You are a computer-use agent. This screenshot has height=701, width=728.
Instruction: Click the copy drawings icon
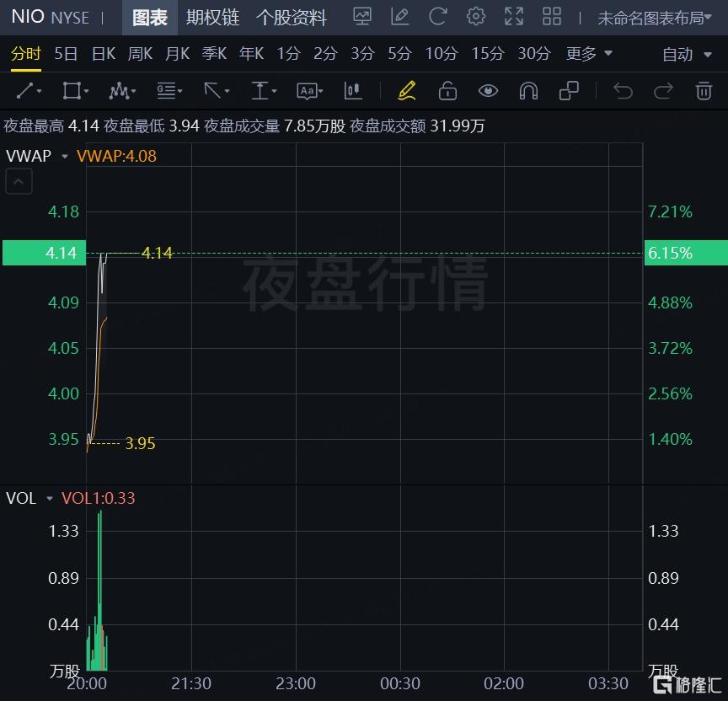[569, 90]
